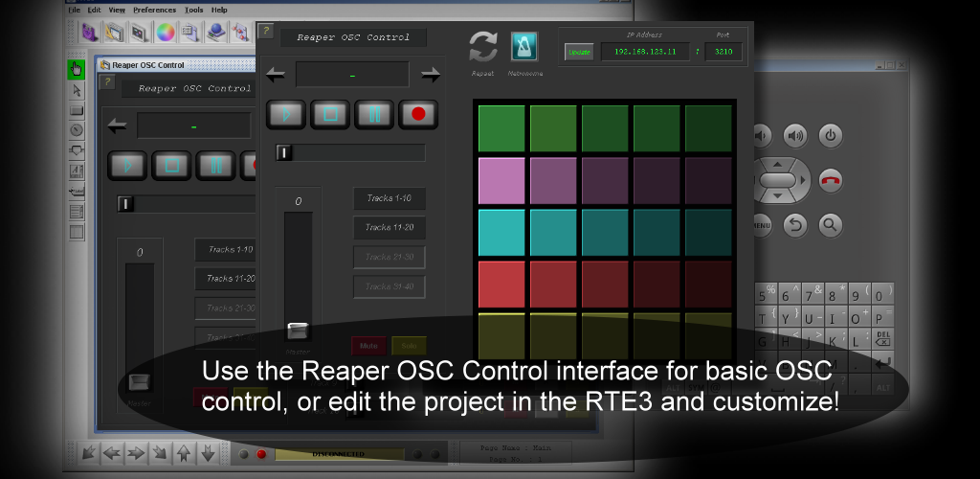Tap the d-pad center button on the emulator

coord(777,181)
